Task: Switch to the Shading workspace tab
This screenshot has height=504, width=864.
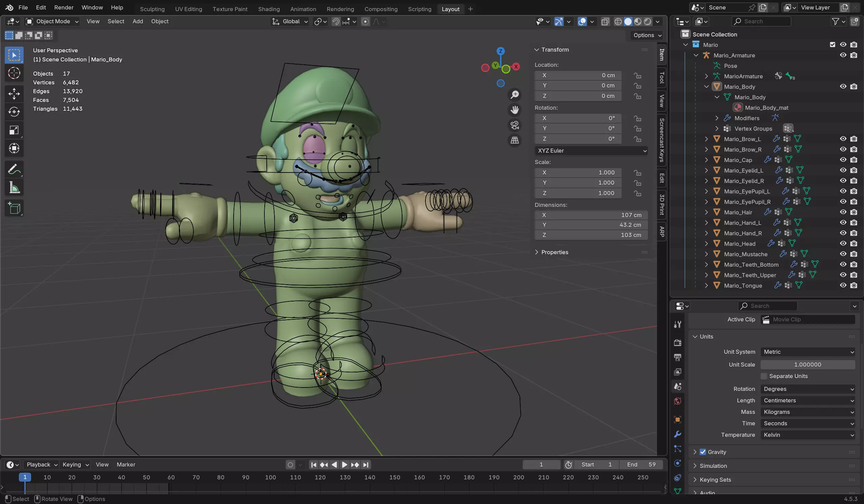Action: [269, 9]
